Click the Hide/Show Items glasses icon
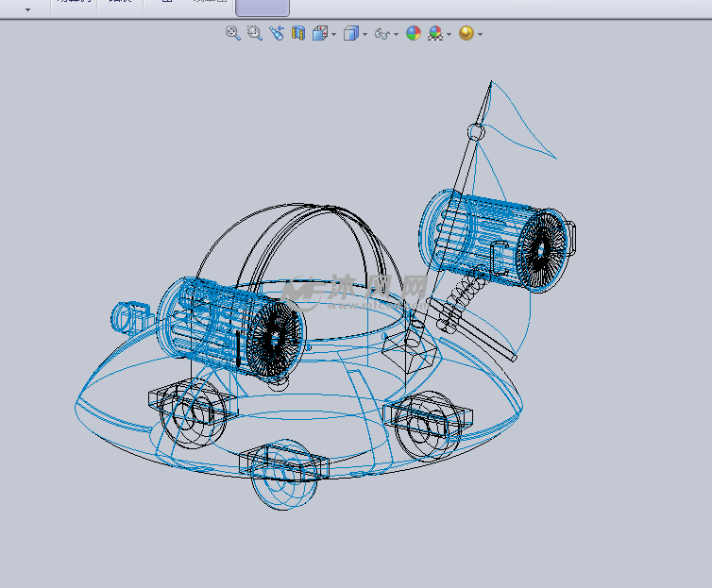 coord(381,33)
